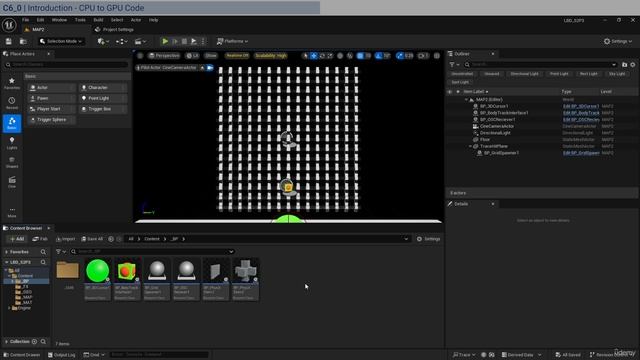Screen dimensions: 640x360
Task: Collapse the MAP2 (Editor) tree node
Action: [x=467, y=100]
